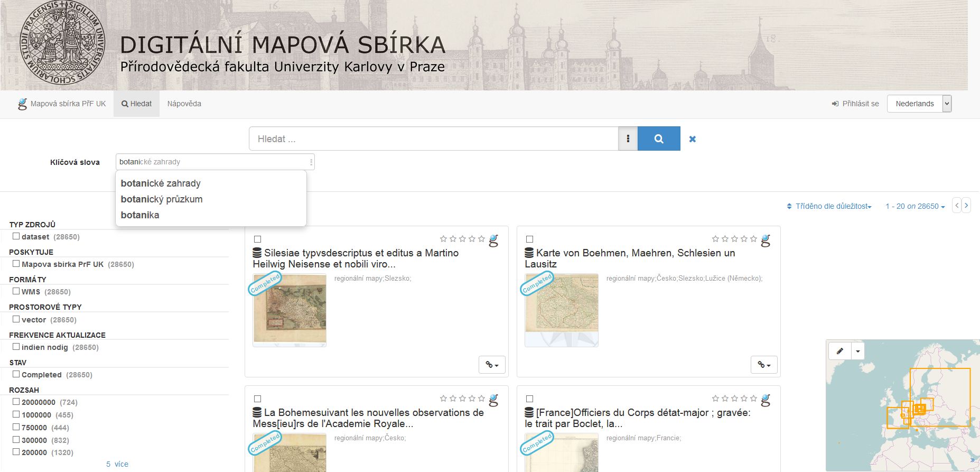Rate France Officiers map with the first star
The image size is (980, 472).
715,399
